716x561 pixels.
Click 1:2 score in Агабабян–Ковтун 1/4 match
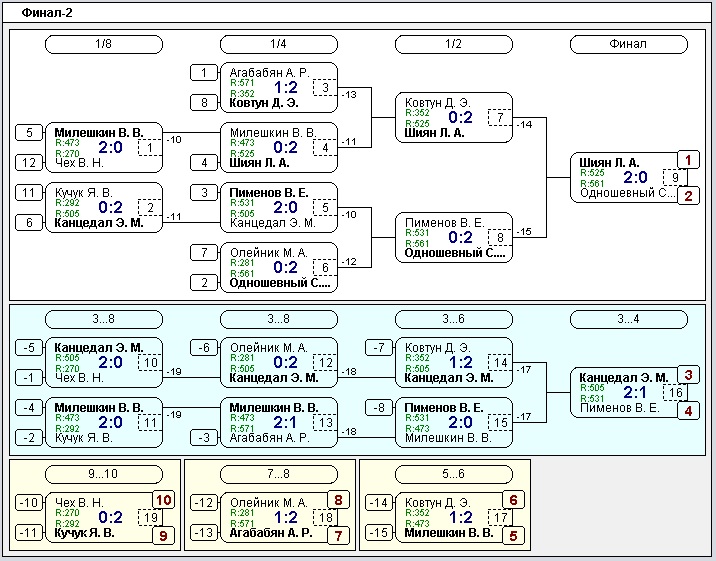[286, 87]
